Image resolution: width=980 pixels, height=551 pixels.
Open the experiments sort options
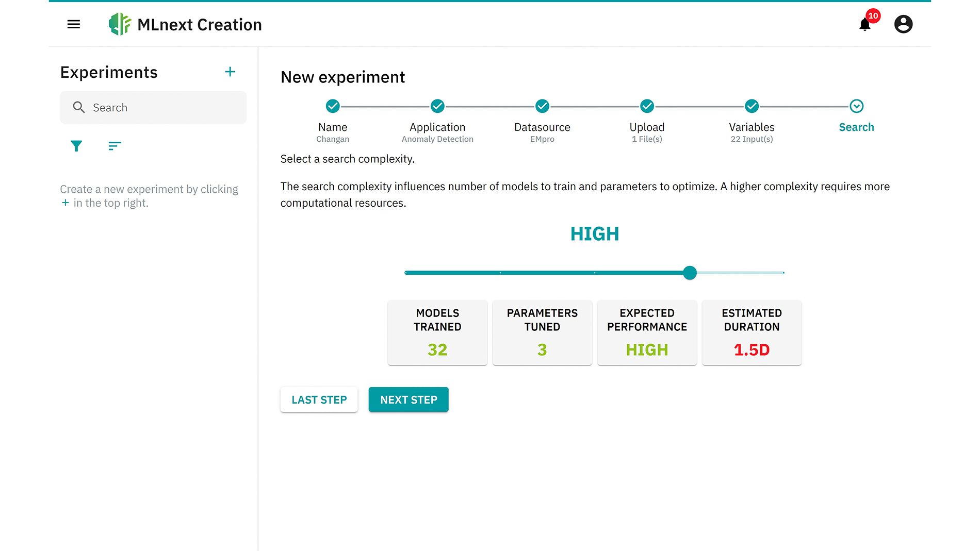[115, 146]
